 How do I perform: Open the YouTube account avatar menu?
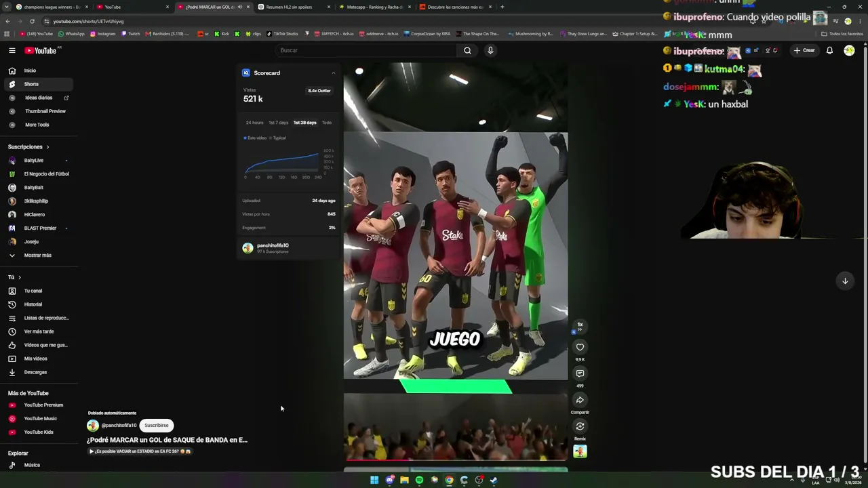click(849, 50)
